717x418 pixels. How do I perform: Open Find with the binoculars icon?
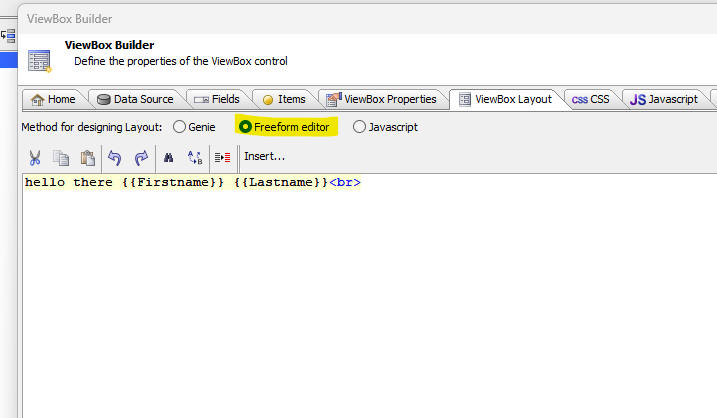tap(168, 157)
